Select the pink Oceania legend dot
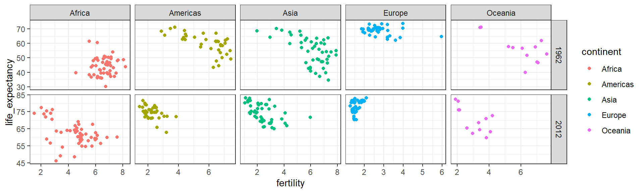644x193 pixels. (x=589, y=130)
